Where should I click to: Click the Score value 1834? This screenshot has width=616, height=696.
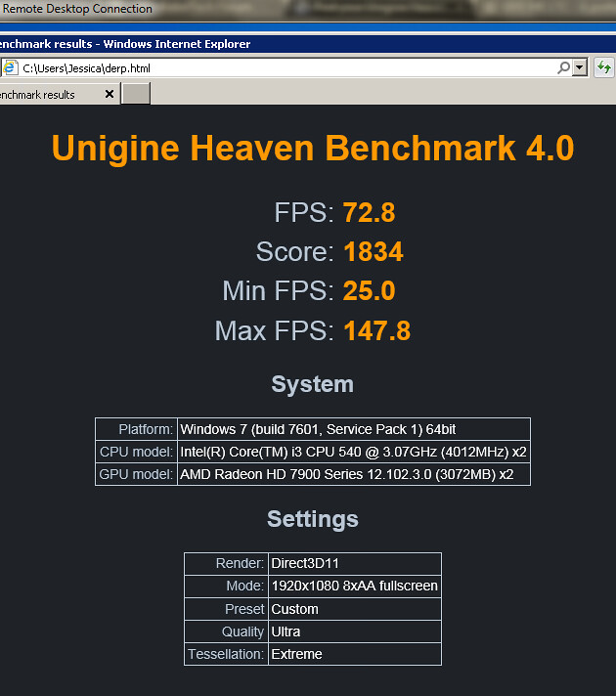tap(373, 252)
